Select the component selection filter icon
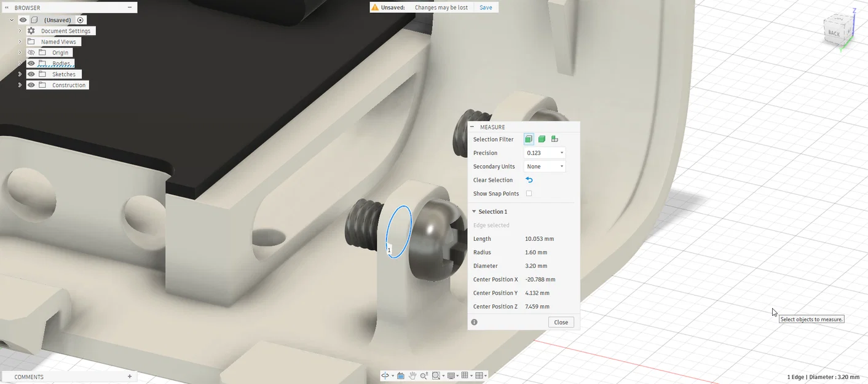 coord(554,139)
